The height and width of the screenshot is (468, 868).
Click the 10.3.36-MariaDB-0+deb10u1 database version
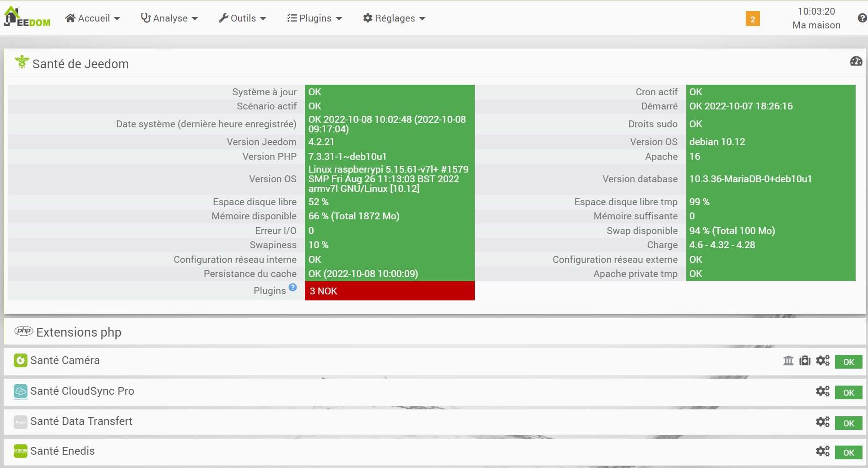coord(750,179)
